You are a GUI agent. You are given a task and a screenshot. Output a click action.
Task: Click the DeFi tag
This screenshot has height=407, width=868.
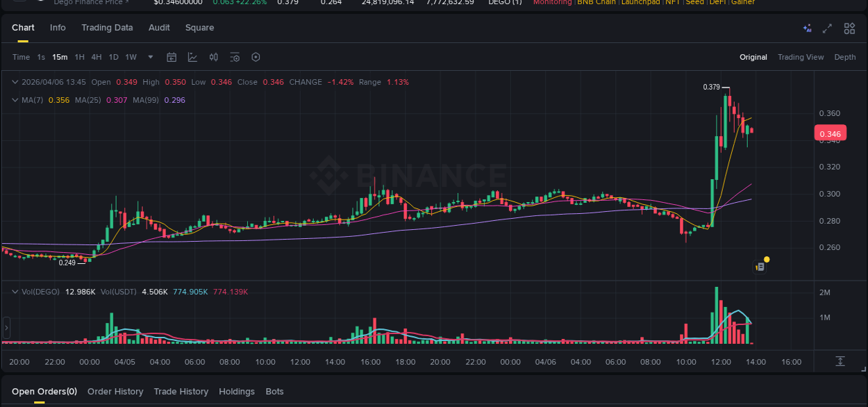717,3
